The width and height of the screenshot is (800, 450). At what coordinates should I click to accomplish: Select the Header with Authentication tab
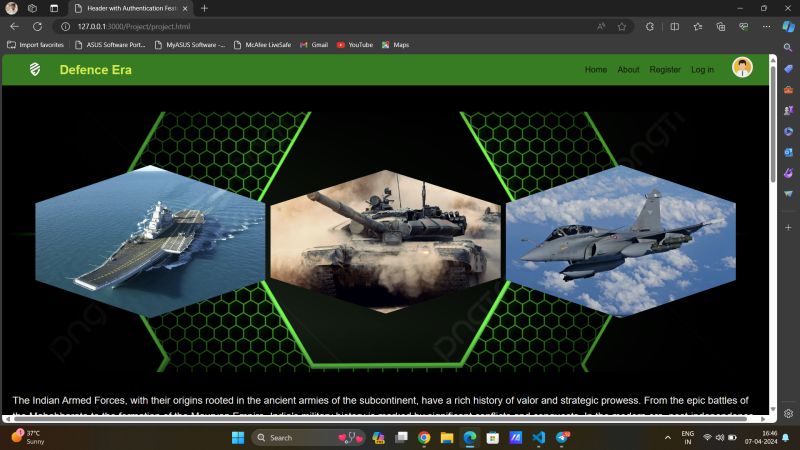click(131, 9)
